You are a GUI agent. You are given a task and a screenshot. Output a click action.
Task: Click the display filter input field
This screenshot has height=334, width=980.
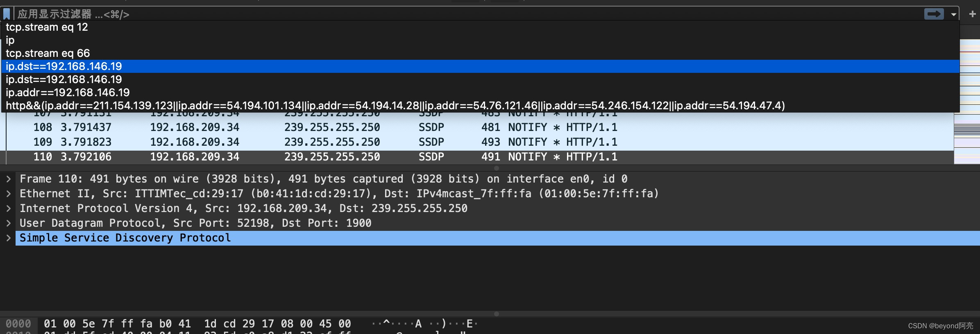point(467,14)
